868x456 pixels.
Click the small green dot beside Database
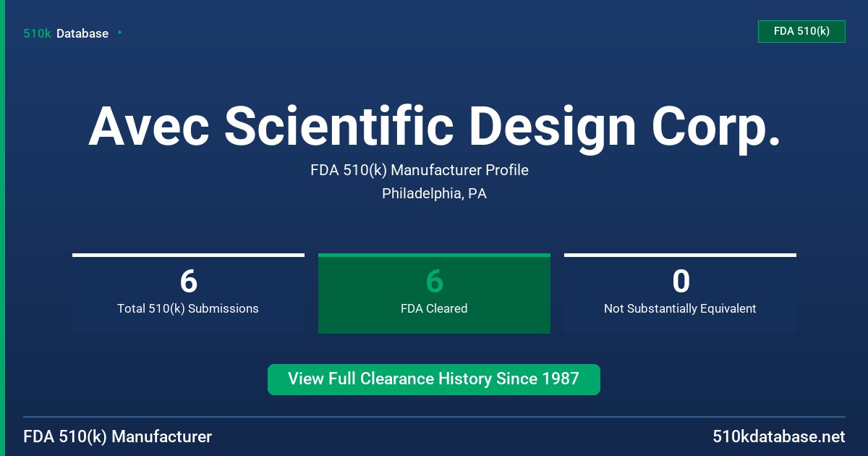[x=119, y=33]
